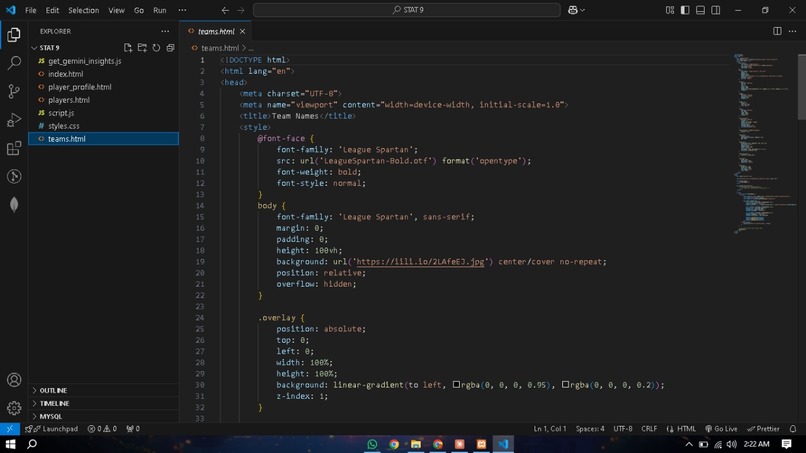This screenshot has height=453, width=806.
Task: Go forward in navigation history
Action: click(241, 10)
